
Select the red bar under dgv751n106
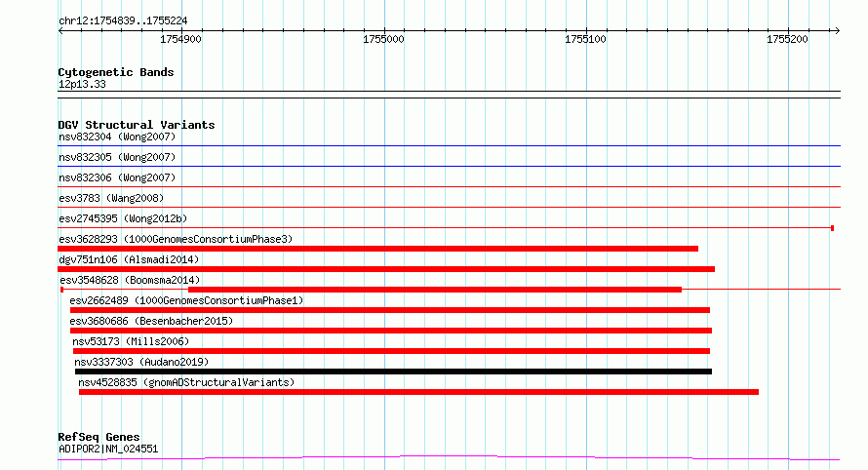click(x=386, y=269)
